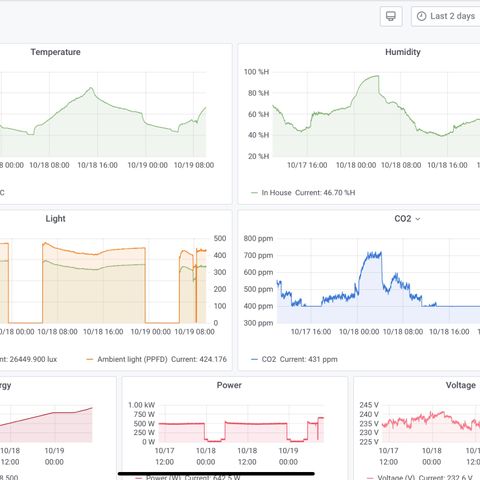Expand the chevron next to the CO2 title
This screenshot has height=480, width=480.
[x=418, y=219]
